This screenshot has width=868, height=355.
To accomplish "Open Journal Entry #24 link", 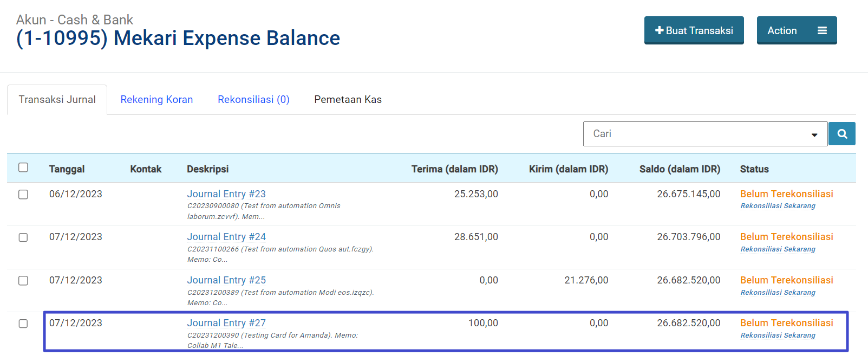I will [226, 237].
